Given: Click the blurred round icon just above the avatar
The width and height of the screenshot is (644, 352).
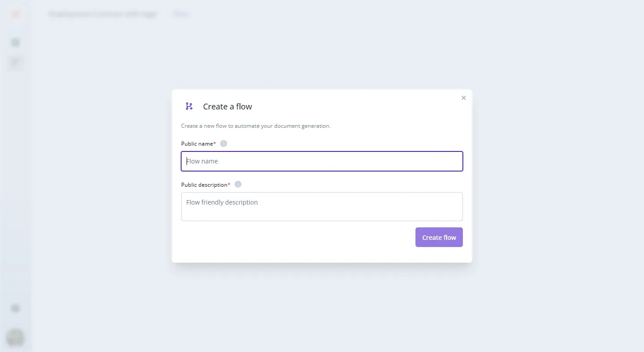Looking at the screenshot, I should (x=16, y=308).
